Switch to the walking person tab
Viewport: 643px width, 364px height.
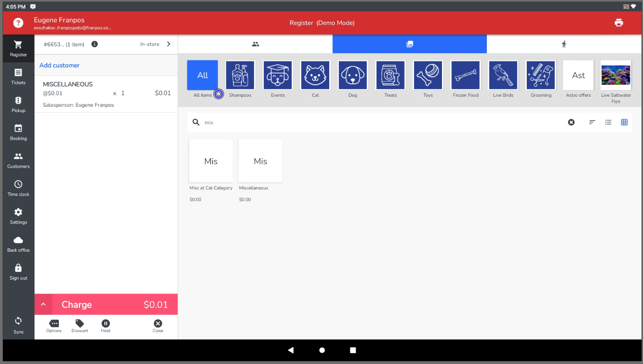[x=564, y=44]
